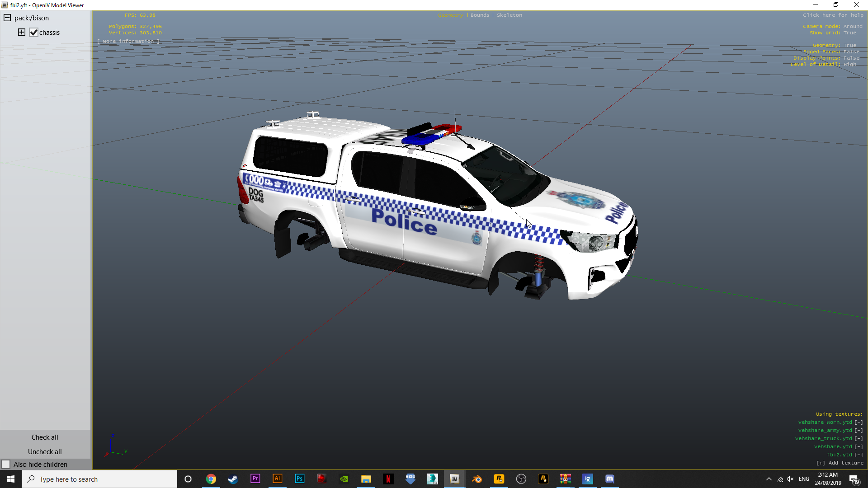Launch Adobe Illustrator from taskbar
This screenshot has height=488, width=868.
pos(277,479)
